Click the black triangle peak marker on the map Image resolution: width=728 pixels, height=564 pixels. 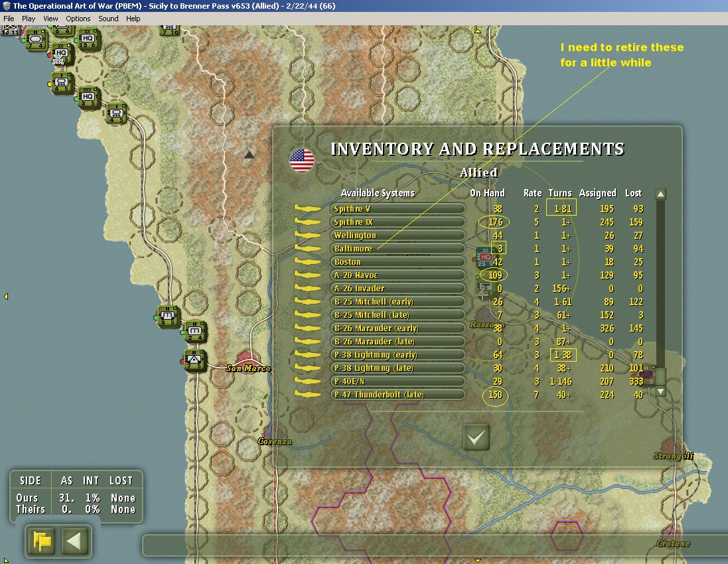coord(249,155)
